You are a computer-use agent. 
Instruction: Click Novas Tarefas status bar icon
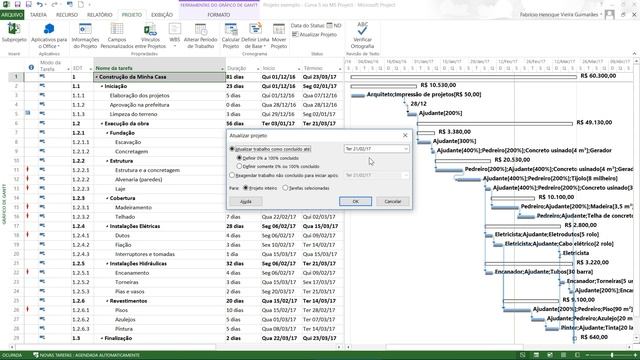[36, 355]
